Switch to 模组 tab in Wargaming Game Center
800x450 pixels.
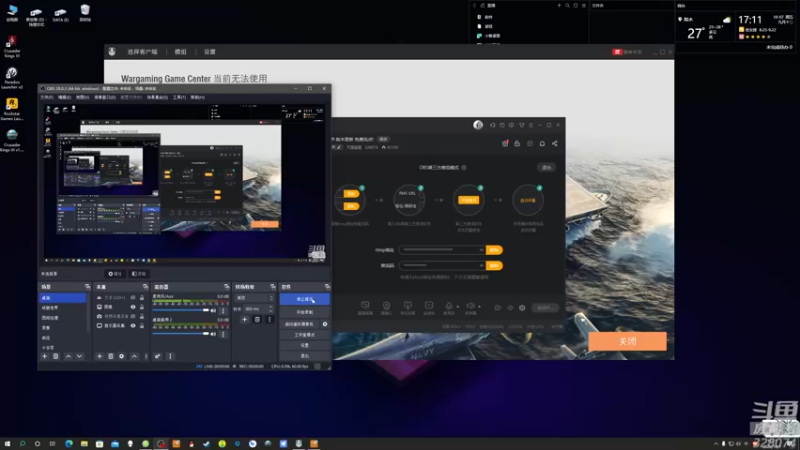tap(181, 52)
